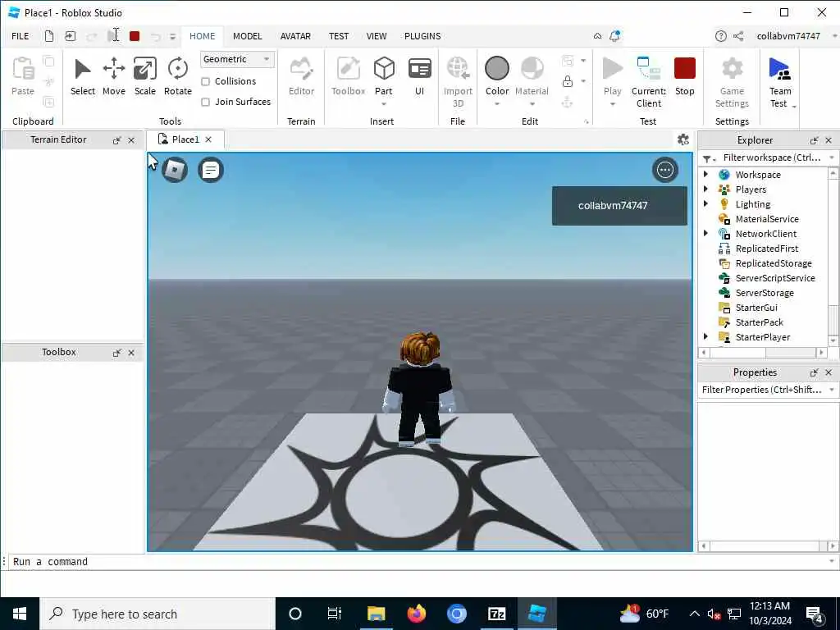The width and height of the screenshot is (840, 630).
Task: Open the three-dots menu in viewport
Action: (664, 170)
